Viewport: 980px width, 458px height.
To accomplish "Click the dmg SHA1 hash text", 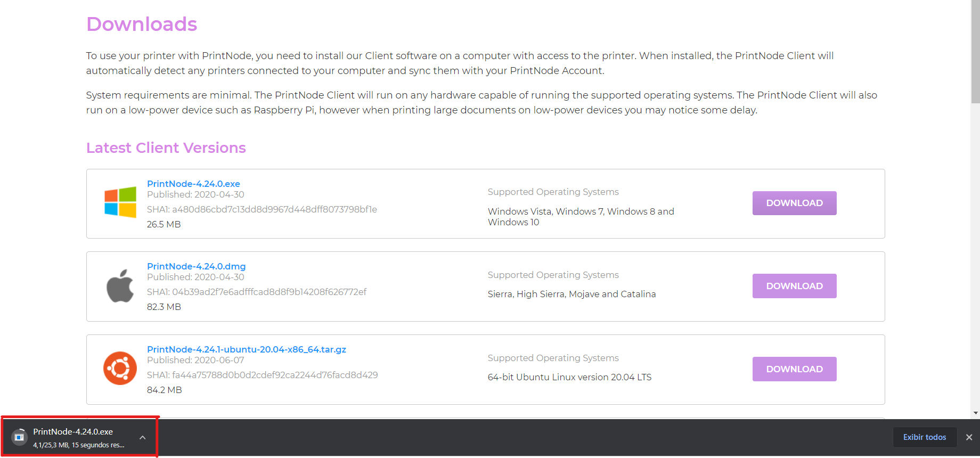I will 257,292.
